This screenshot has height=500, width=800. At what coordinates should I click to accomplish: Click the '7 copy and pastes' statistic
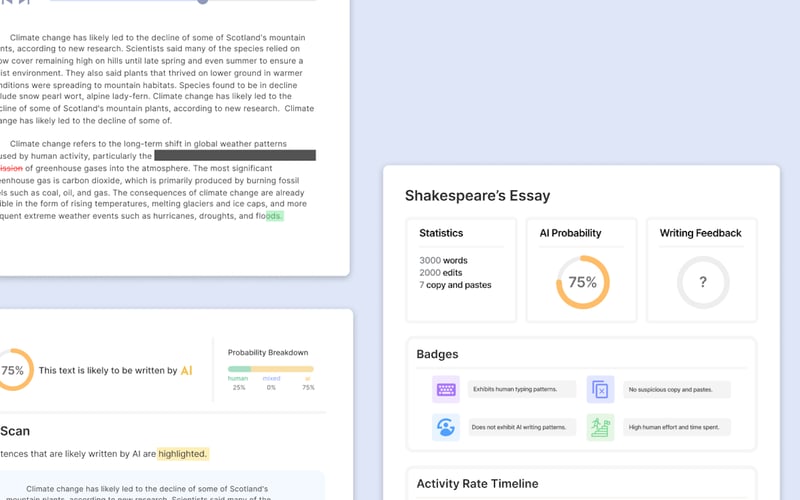(455, 285)
